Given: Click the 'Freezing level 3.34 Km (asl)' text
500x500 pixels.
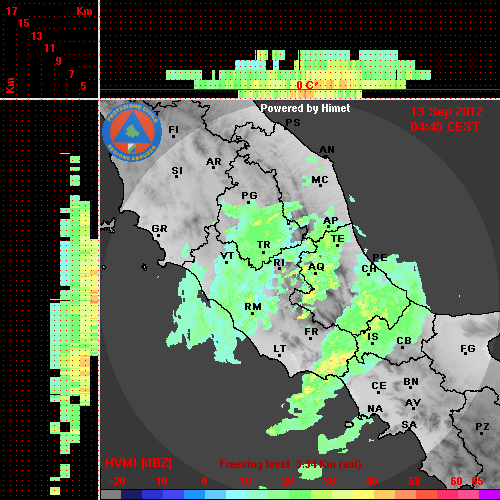Looking at the screenshot, I should point(290,464).
